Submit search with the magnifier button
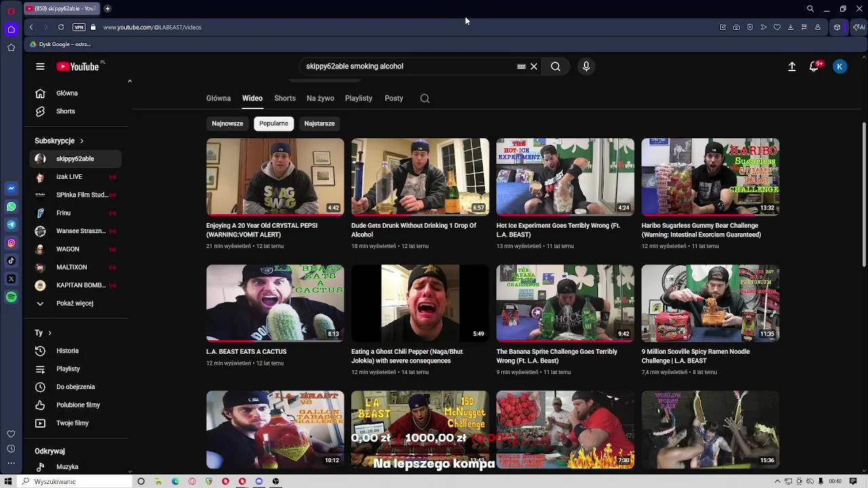This screenshot has height=488, width=868. click(x=555, y=66)
